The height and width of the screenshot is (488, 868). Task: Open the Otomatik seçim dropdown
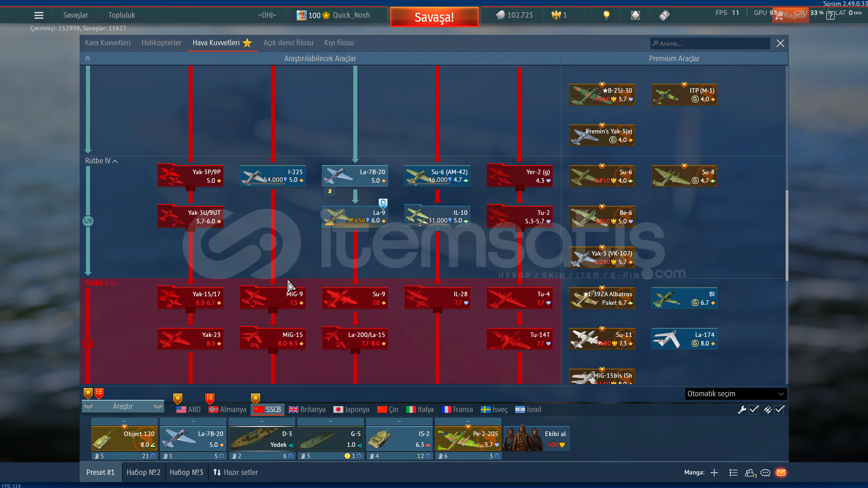click(x=736, y=394)
